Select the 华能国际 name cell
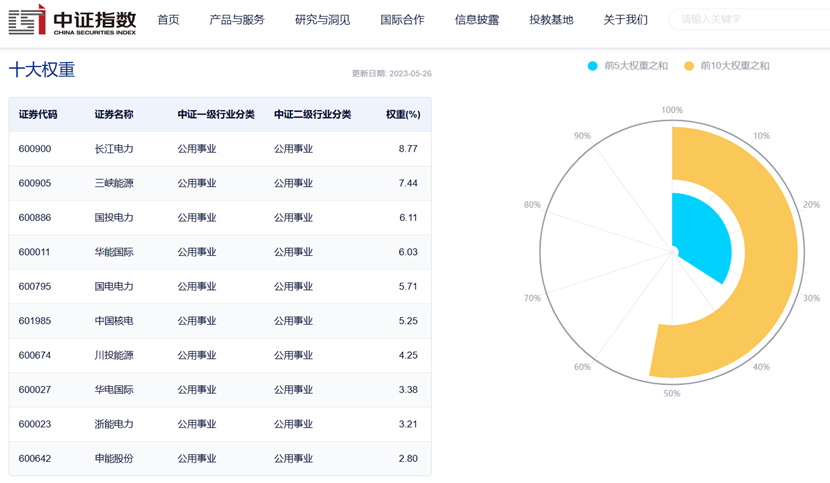The height and width of the screenshot is (483, 830). (114, 252)
